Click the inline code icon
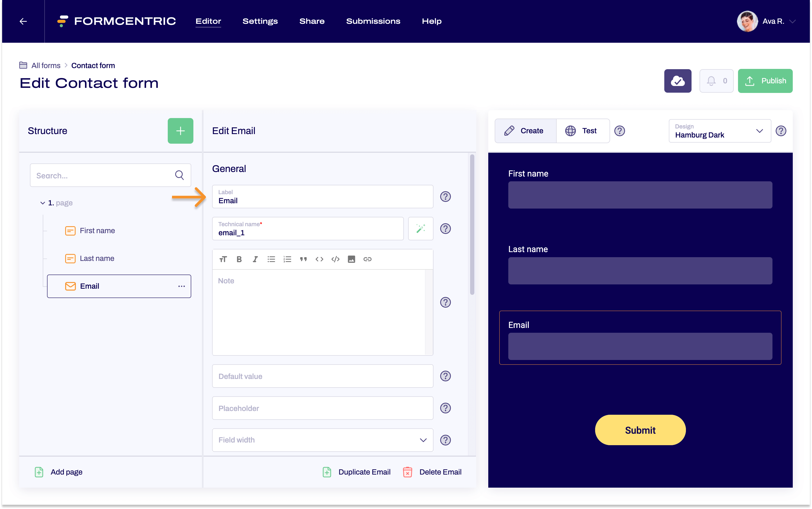Image resolution: width=812 pixels, height=509 pixels. click(319, 259)
